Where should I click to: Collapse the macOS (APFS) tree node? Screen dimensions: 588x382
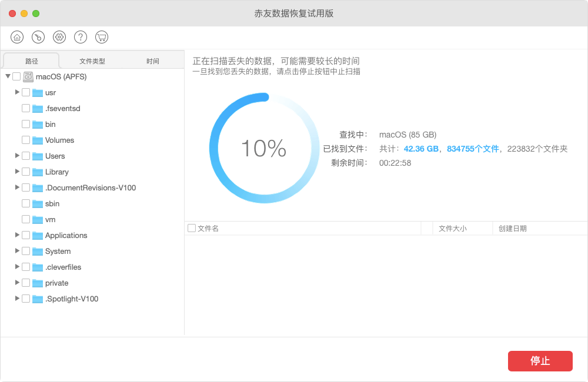point(8,76)
